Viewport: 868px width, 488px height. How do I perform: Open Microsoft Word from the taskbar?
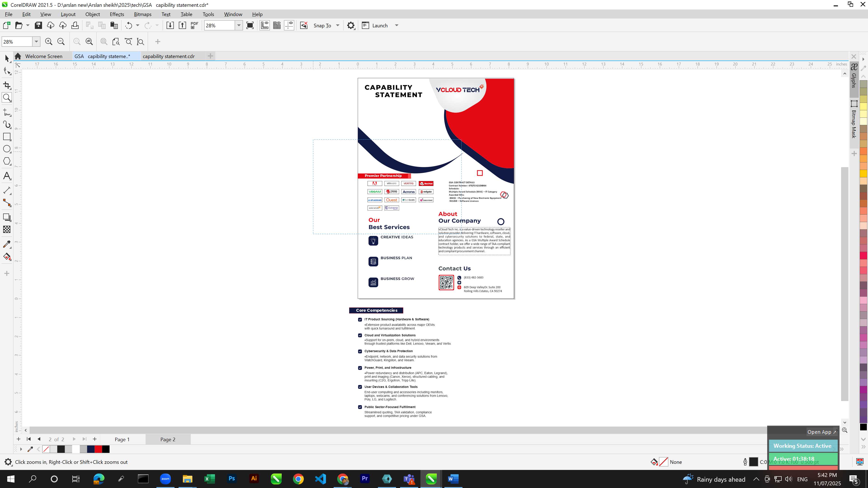[x=453, y=479]
